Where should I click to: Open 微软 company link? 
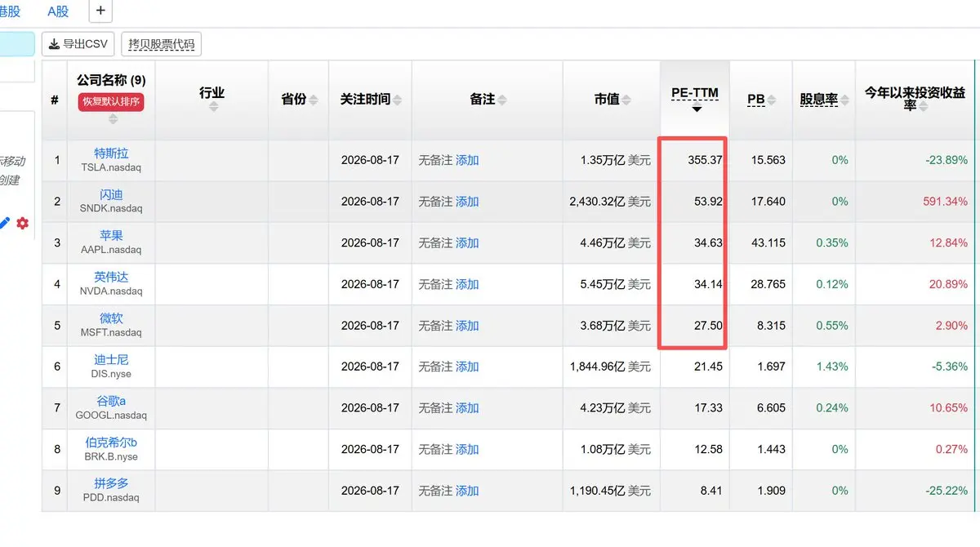tap(111, 318)
